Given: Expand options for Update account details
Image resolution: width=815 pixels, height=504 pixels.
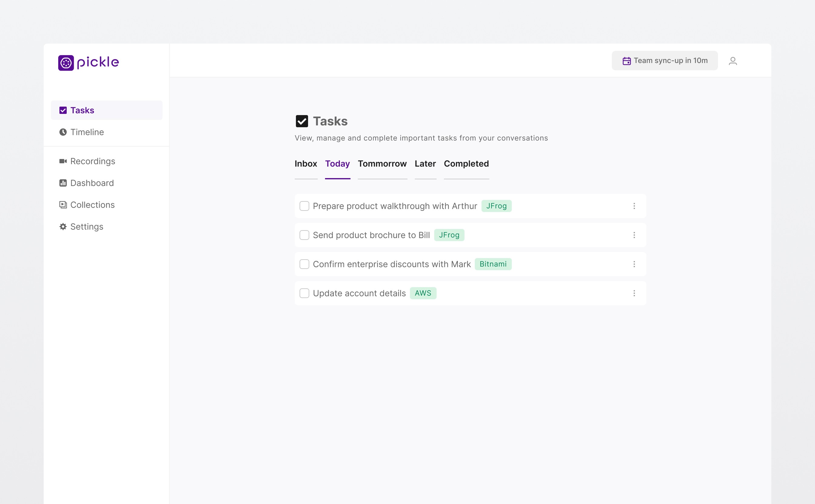Looking at the screenshot, I should (x=634, y=293).
